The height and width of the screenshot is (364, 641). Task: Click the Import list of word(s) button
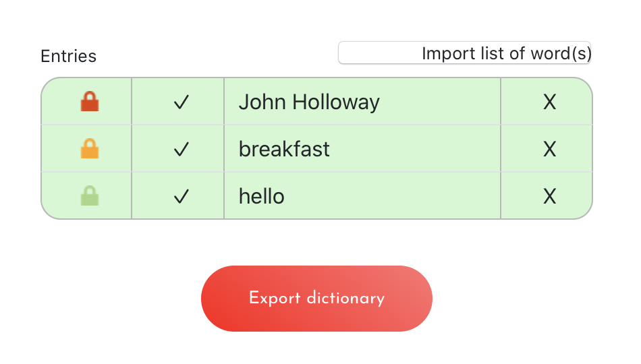(x=464, y=53)
